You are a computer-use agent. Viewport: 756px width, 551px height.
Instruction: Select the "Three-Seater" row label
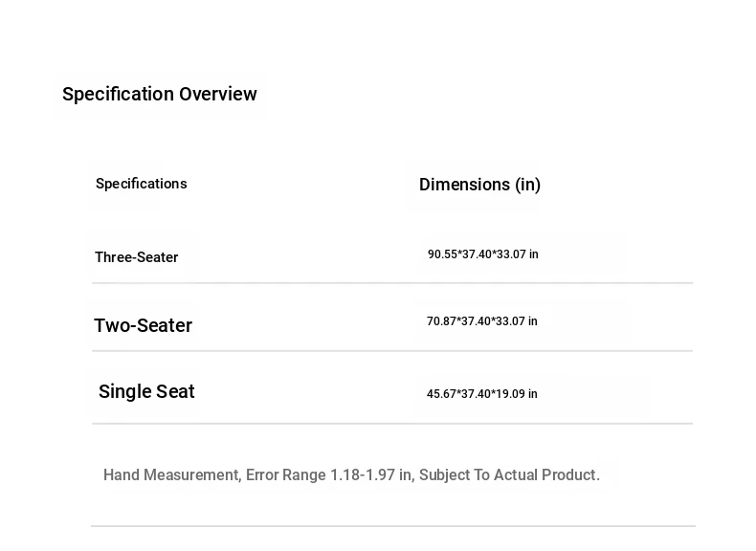[x=137, y=257]
